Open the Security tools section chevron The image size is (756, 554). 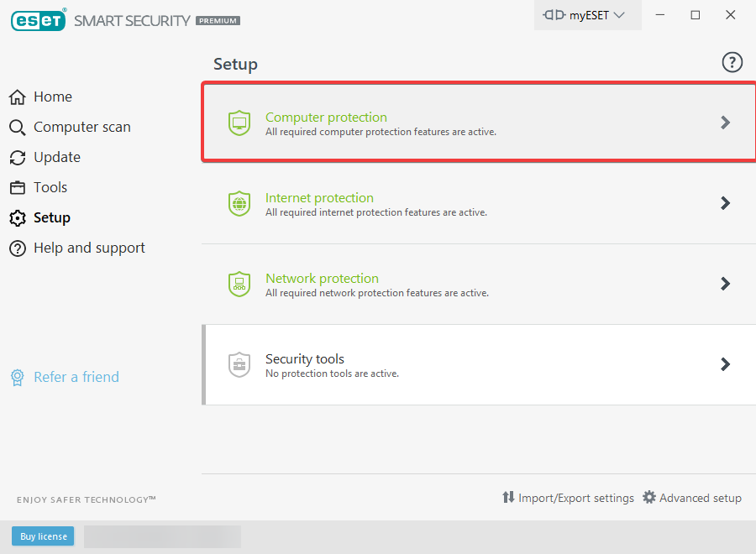click(726, 364)
